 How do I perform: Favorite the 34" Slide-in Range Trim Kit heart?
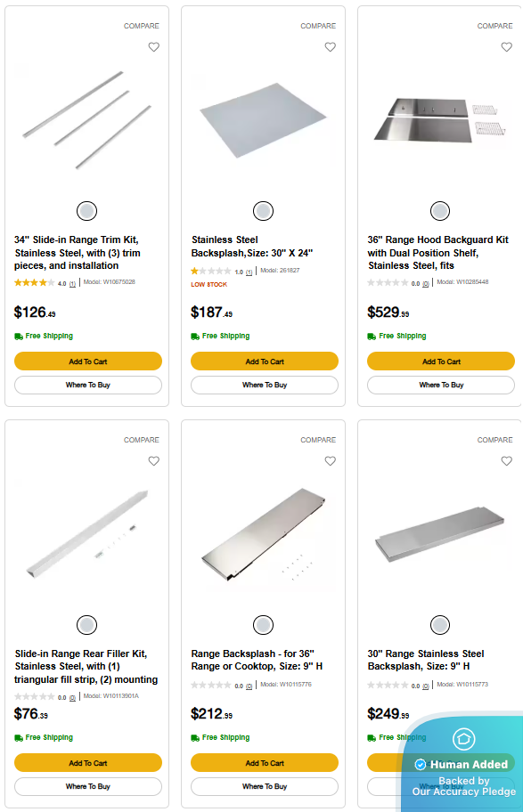pos(154,47)
